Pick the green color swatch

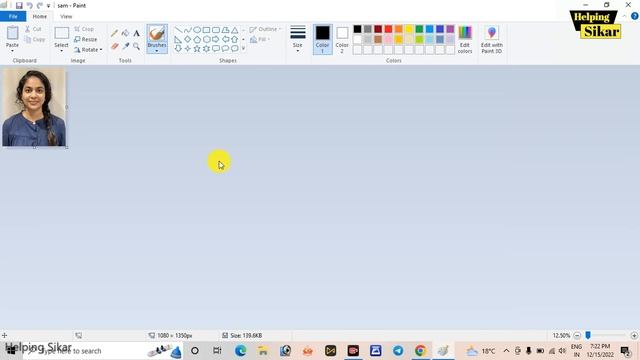419,29
